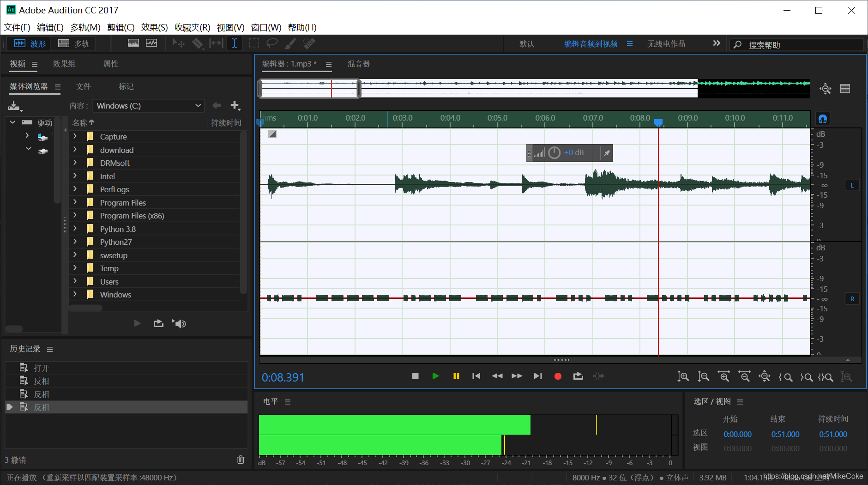Expand more workspaces chevron

pos(716,43)
